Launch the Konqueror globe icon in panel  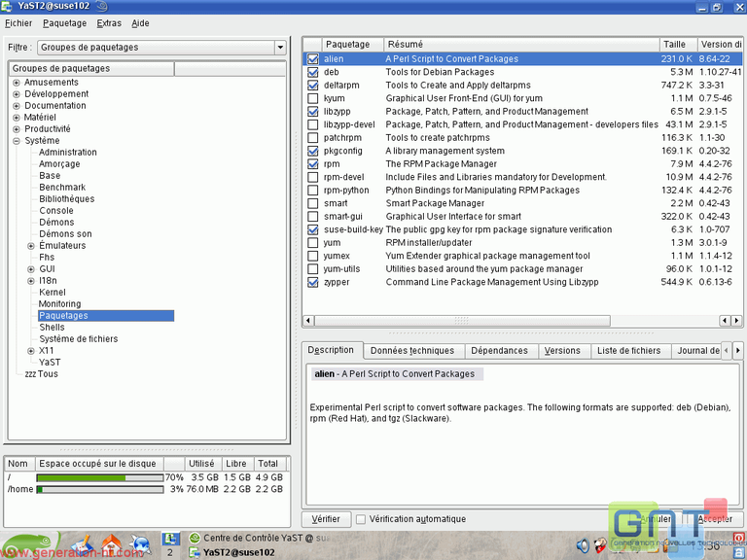(x=140, y=546)
